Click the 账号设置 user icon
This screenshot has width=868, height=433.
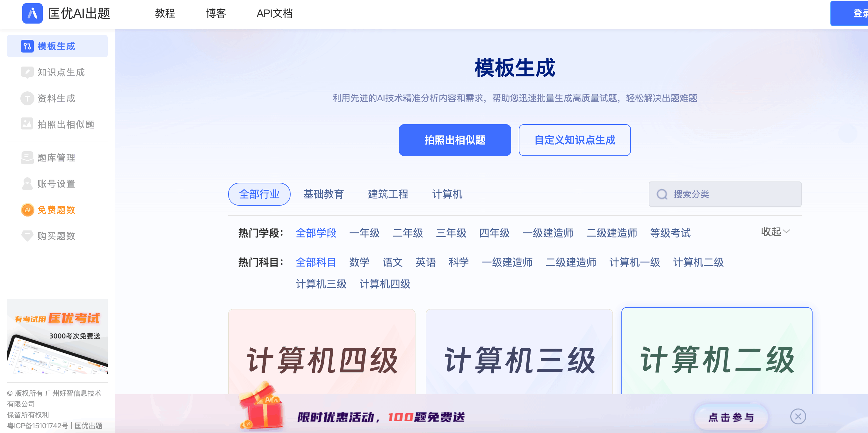27,183
